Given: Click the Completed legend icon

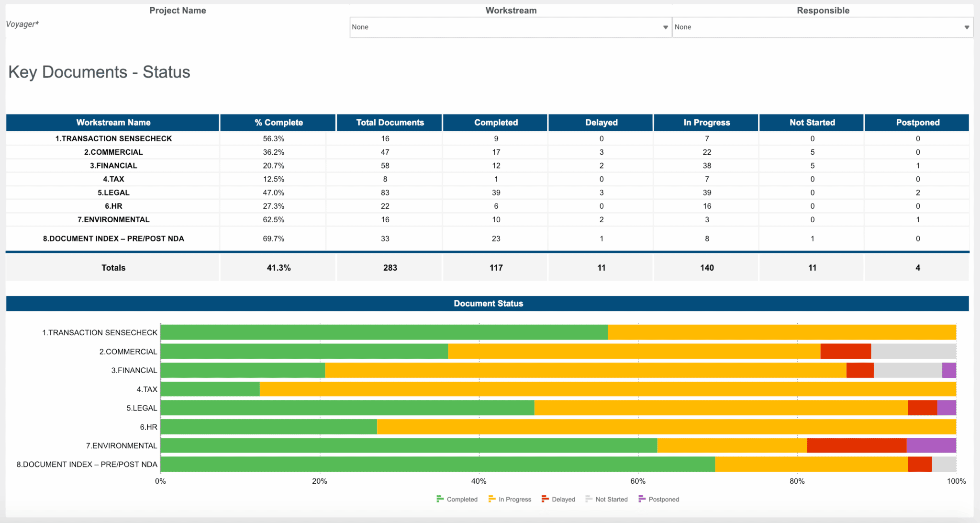Looking at the screenshot, I should point(440,499).
